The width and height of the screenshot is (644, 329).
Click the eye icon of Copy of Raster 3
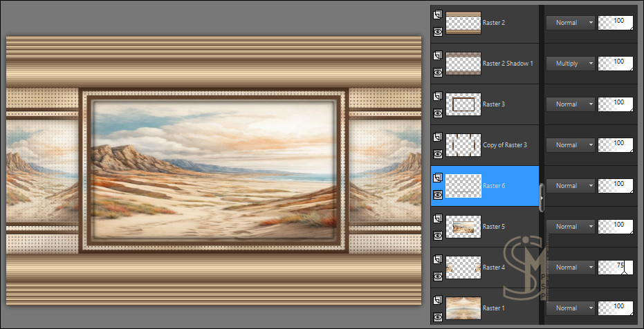click(436, 153)
